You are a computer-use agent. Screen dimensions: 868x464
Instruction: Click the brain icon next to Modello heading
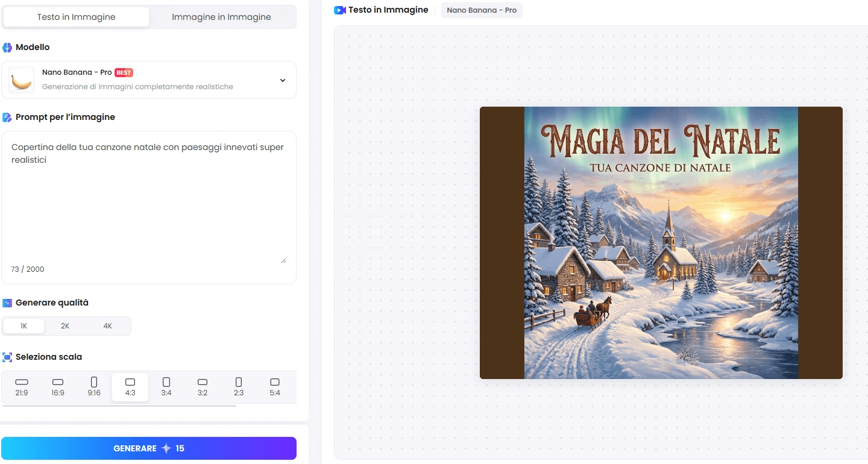(x=7, y=47)
